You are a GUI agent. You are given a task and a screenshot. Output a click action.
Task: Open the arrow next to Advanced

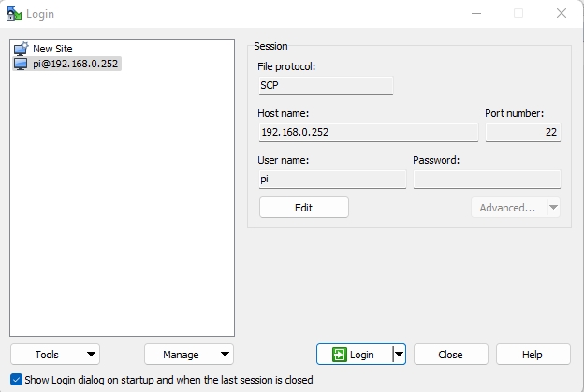(553, 208)
